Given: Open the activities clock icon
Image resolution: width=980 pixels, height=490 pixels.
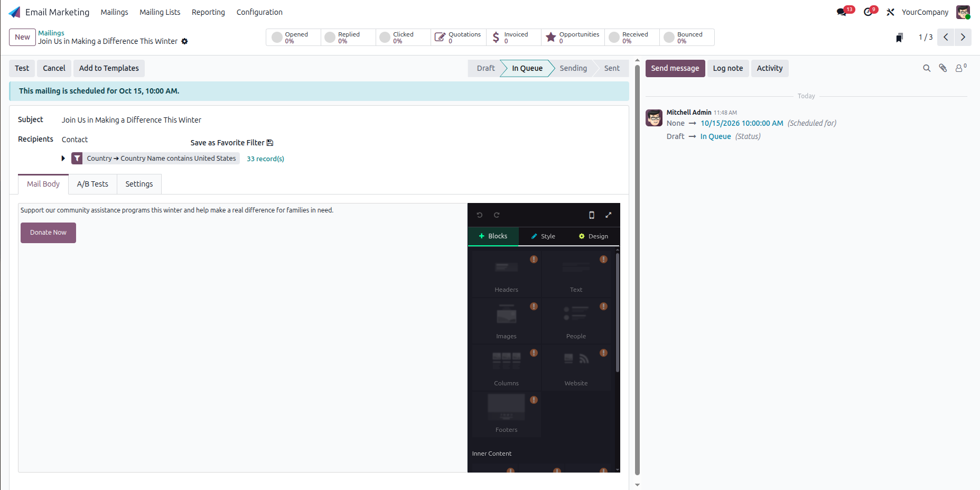Looking at the screenshot, I should pos(867,12).
